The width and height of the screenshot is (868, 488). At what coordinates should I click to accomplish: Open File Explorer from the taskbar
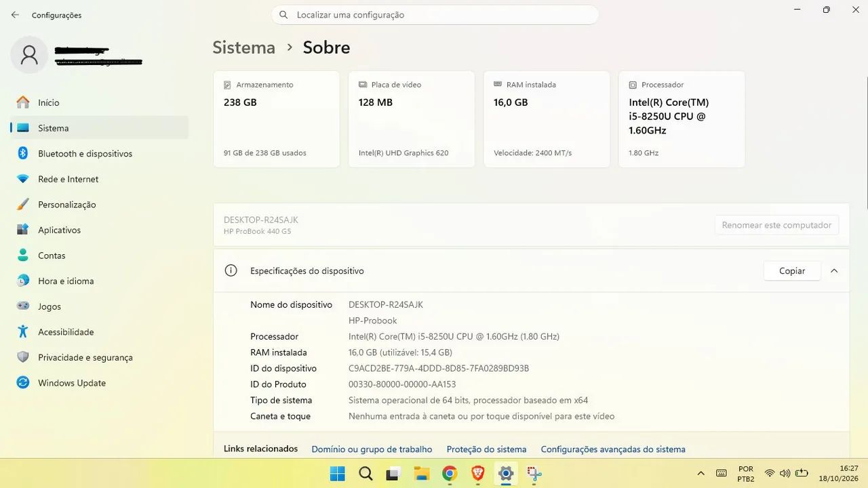422,473
